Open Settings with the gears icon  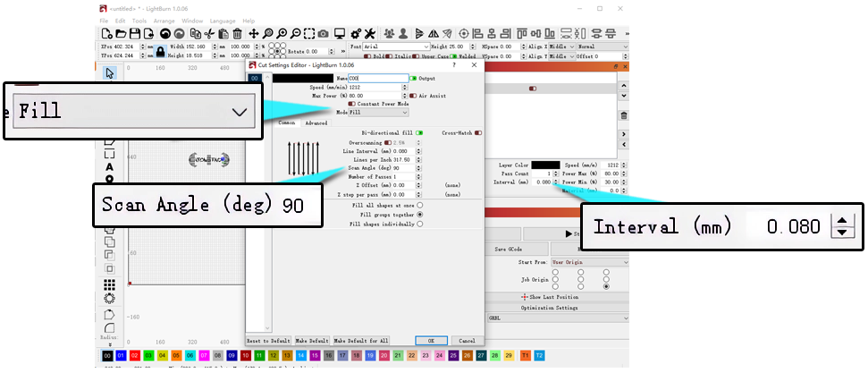(357, 34)
